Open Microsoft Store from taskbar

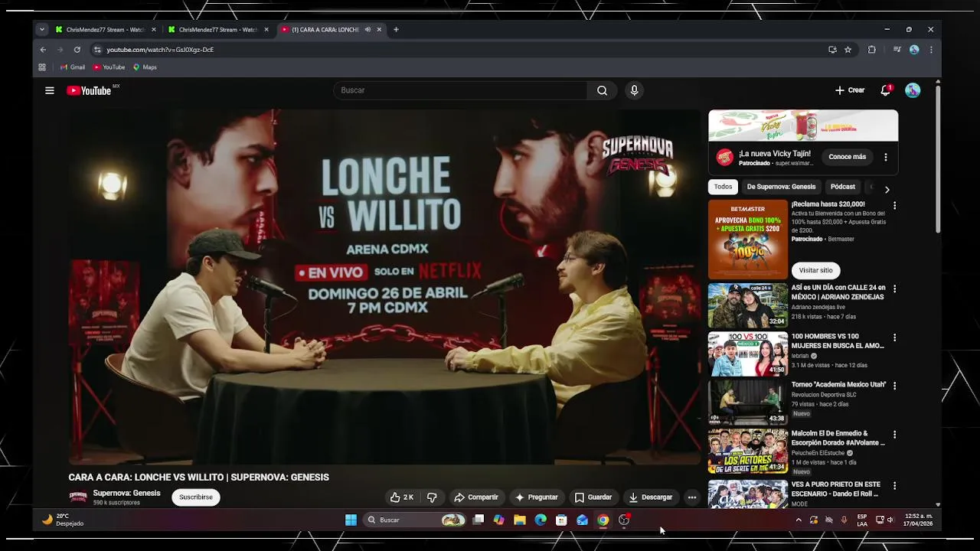point(561,520)
